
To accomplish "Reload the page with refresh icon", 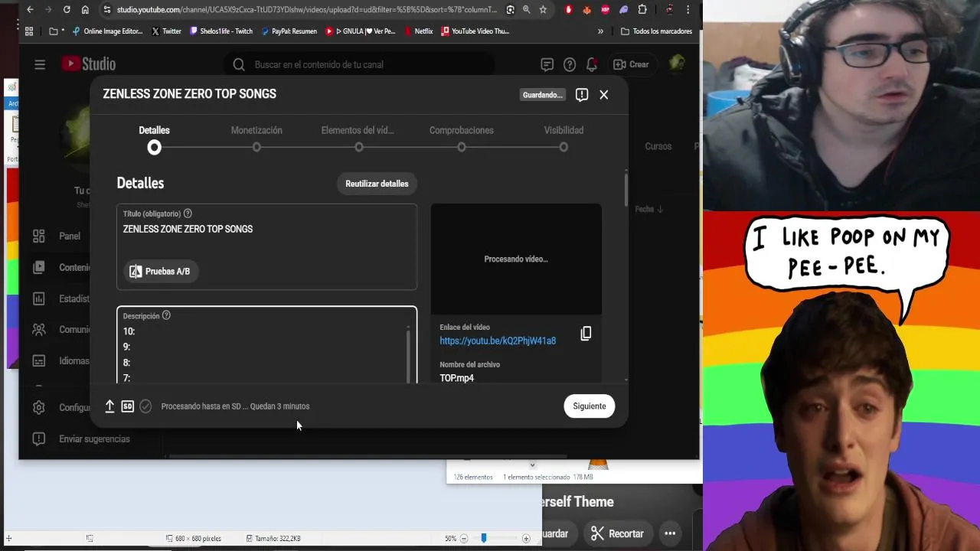I will [67, 10].
